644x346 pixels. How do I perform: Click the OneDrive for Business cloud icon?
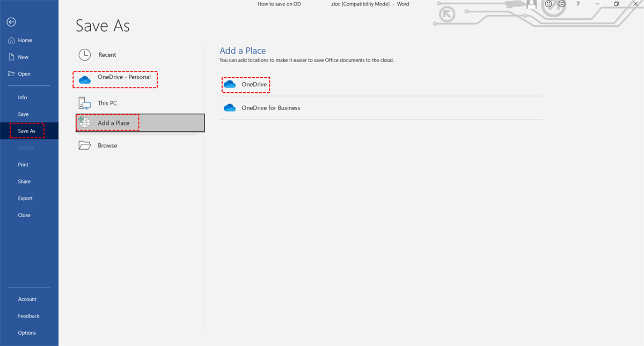click(230, 108)
